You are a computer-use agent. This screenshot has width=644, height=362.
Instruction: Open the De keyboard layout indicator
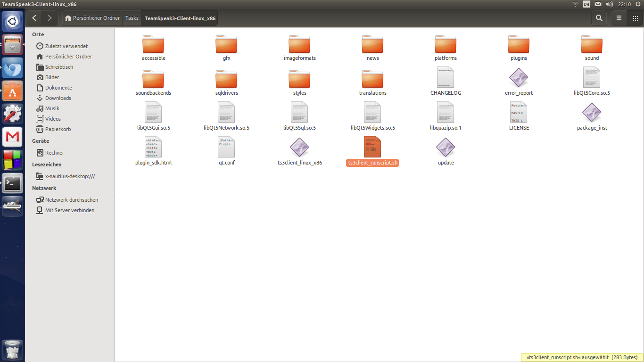(586, 4)
